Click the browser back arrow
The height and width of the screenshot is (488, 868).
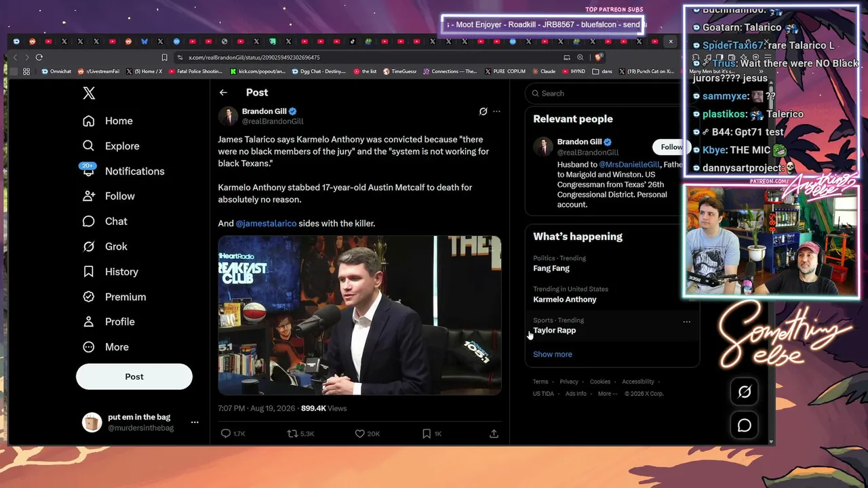click(16, 58)
